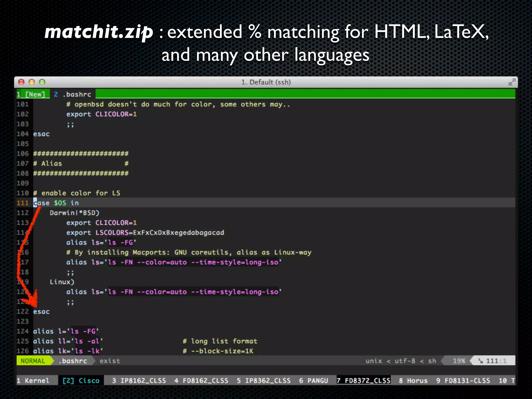Open tmux window 9 FD8131-CLSS

463,381
